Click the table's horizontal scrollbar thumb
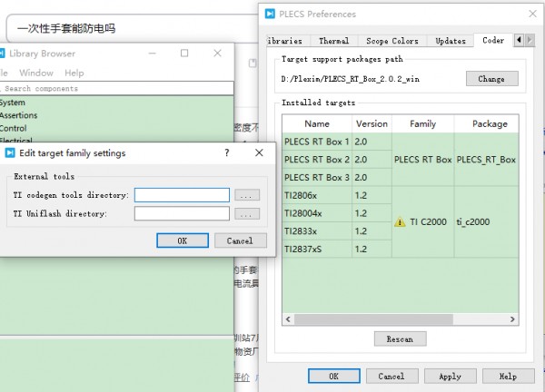 [373, 319]
